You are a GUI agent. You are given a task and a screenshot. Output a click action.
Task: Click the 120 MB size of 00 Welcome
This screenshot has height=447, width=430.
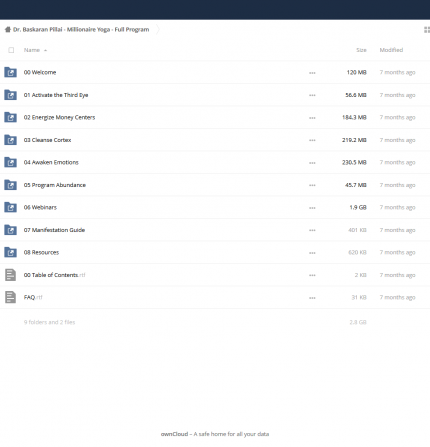[x=356, y=72]
